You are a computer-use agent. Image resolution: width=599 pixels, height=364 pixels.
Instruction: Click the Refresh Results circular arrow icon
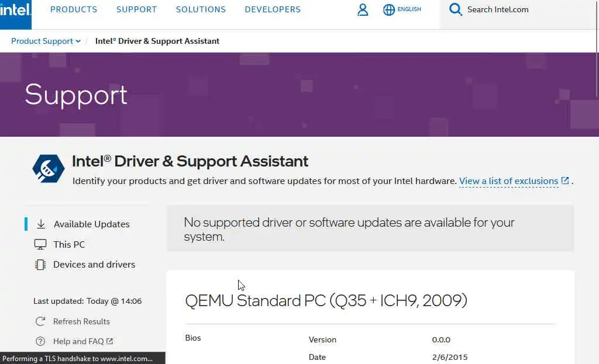40,321
